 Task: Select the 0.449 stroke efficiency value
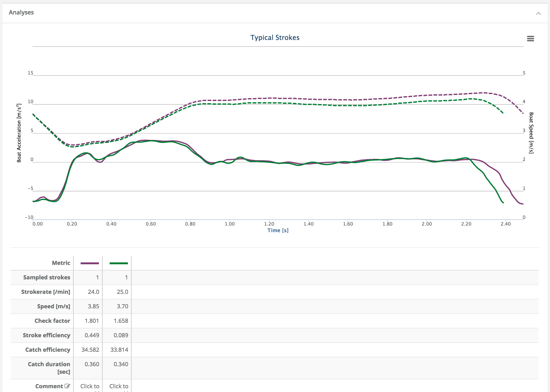pyautogui.click(x=92, y=335)
